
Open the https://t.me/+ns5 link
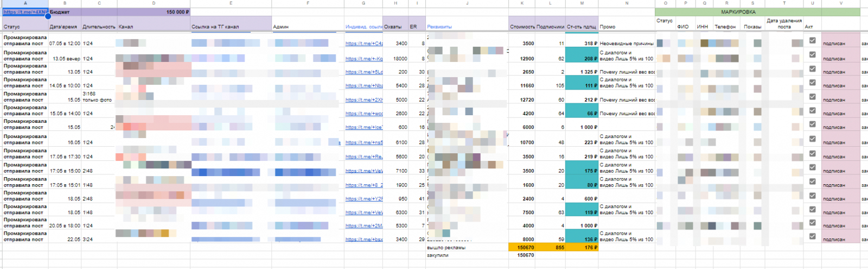364,142
